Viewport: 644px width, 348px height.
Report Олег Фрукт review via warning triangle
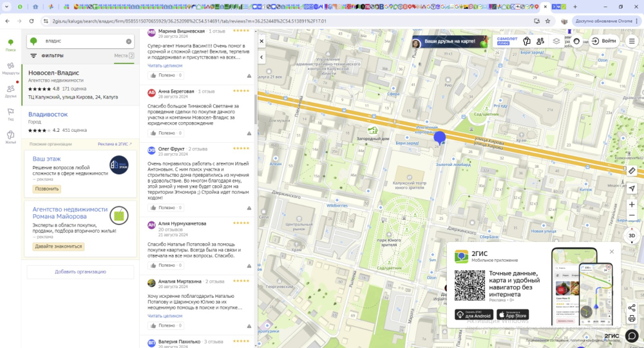click(249, 208)
